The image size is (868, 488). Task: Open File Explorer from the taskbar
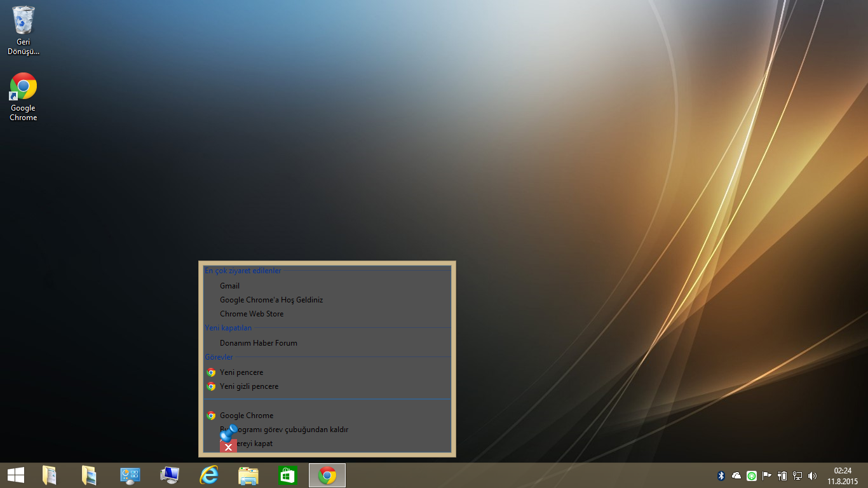click(x=248, y=475)
